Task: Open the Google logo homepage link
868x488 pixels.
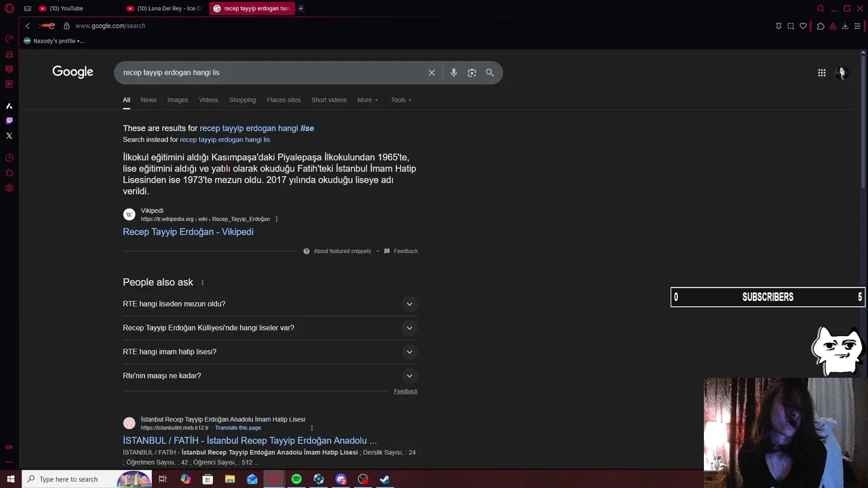Action: click(x=73, y=72)
